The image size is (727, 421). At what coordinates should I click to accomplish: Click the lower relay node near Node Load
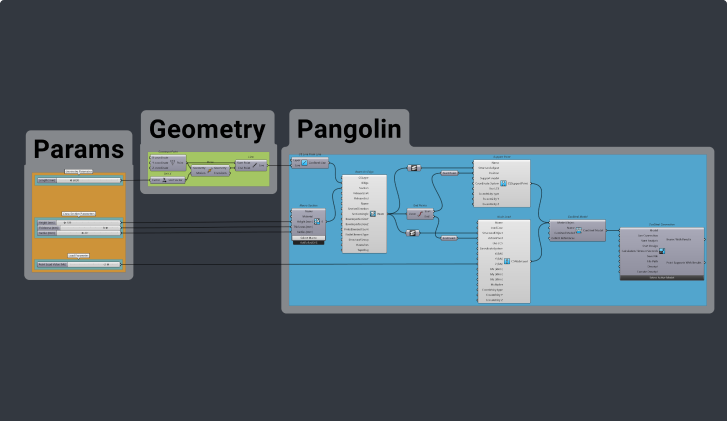[449, 238]
